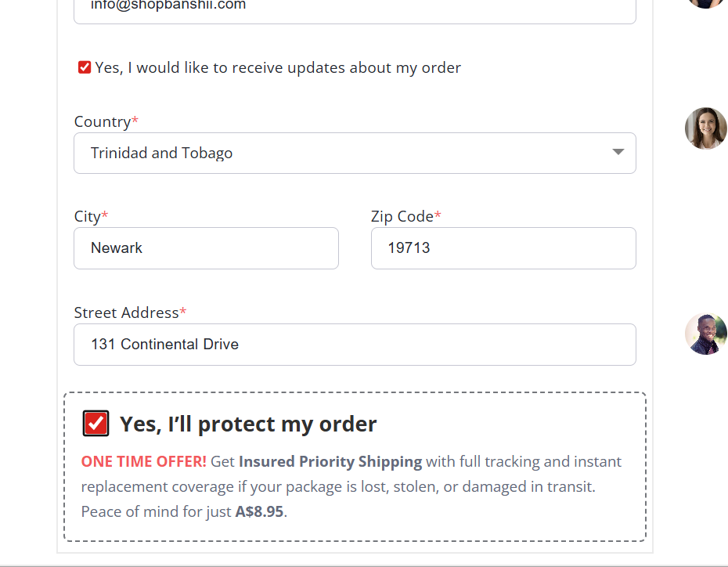Select the Zip Code field with 19713
This screenshot has width=728, height=567.
click(x=503, y=248)
